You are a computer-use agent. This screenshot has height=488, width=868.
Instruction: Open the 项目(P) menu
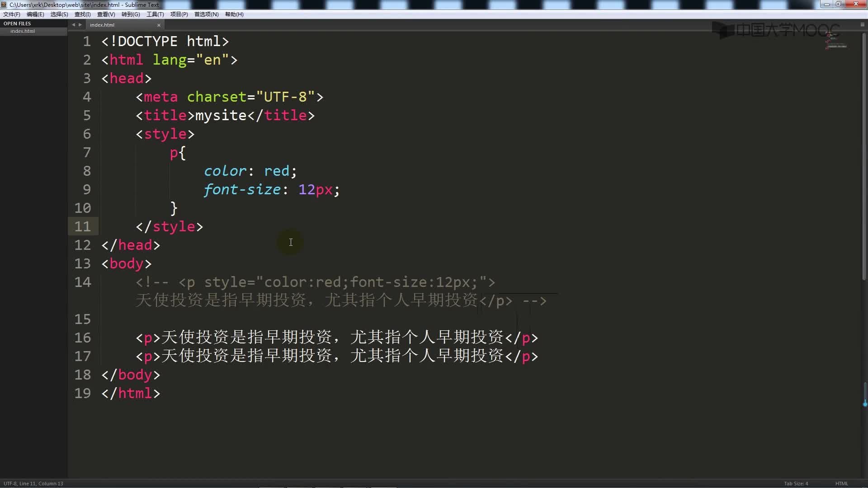point(179,14)
